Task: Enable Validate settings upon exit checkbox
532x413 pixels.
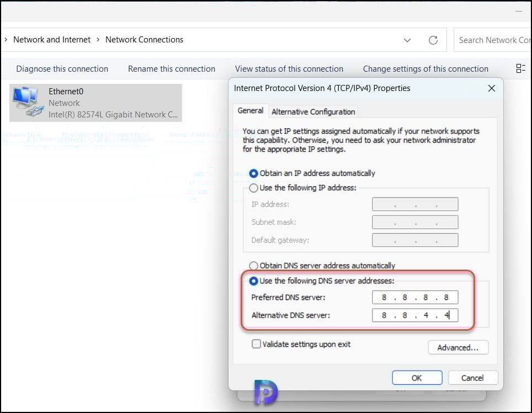Action: pos(257,344)
